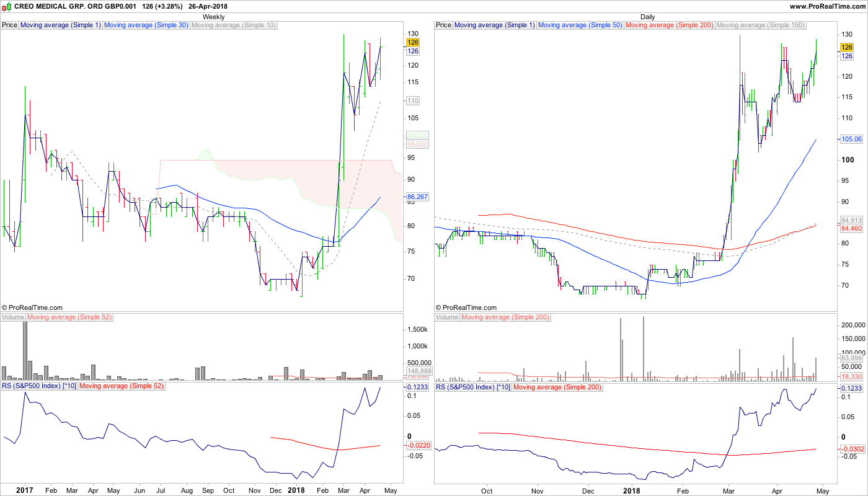
Task: Click 0.1233 RS value on Daily panel
Action: pyautogui.click(x=851, y=388)
